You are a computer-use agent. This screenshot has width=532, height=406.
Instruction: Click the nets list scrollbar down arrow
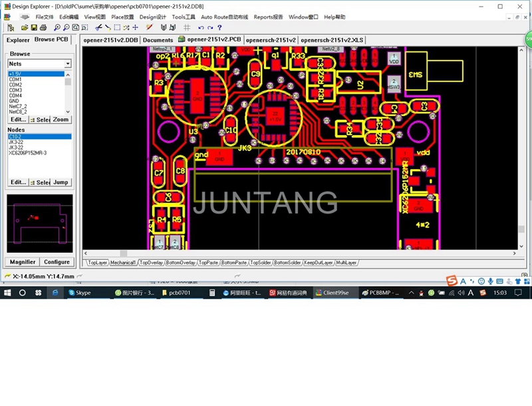68,112
